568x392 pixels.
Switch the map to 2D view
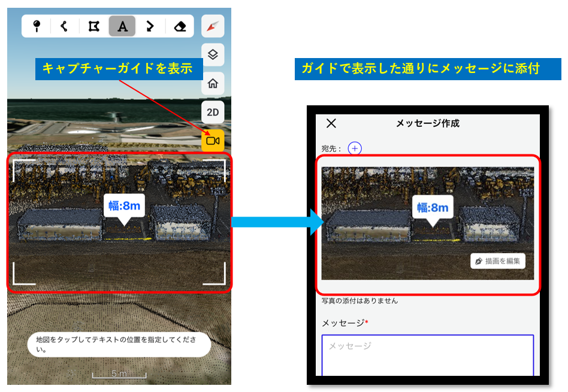point(213,112)
